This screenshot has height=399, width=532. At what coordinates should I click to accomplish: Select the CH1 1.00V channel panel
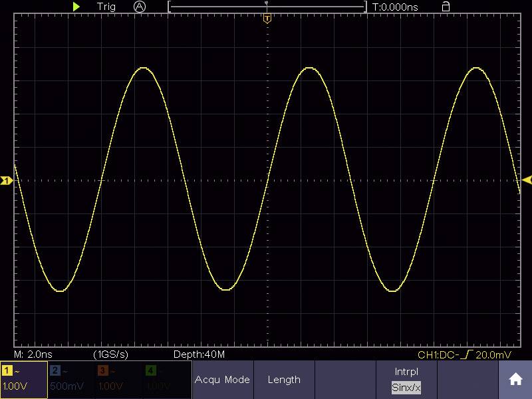(x=23, y=379)
